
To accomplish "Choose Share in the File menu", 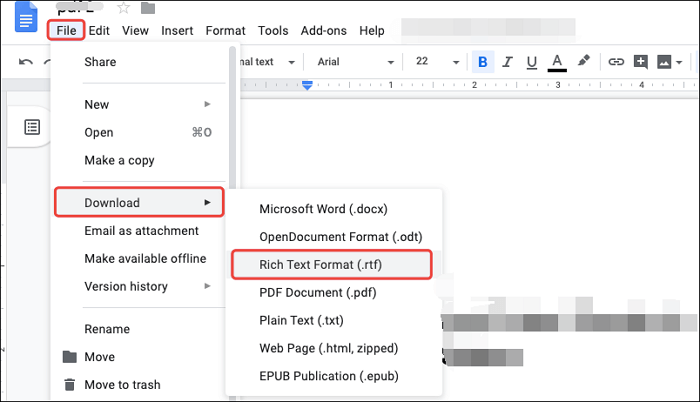I will point(140,62).
